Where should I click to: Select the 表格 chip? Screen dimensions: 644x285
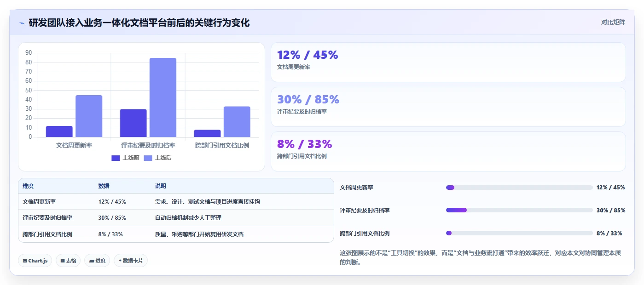tap(68, 261)
